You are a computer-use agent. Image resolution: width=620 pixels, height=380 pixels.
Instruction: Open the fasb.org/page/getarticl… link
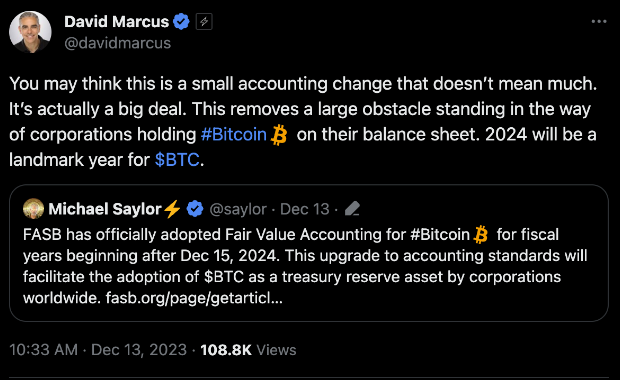(x=194, y=298)
